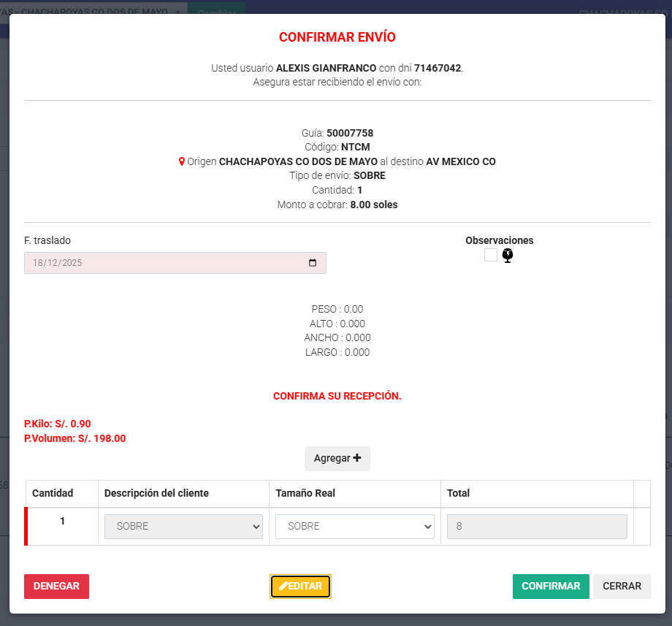672x626 pixels.
Task: Click the Guía number 50007758
Action: 350,133
